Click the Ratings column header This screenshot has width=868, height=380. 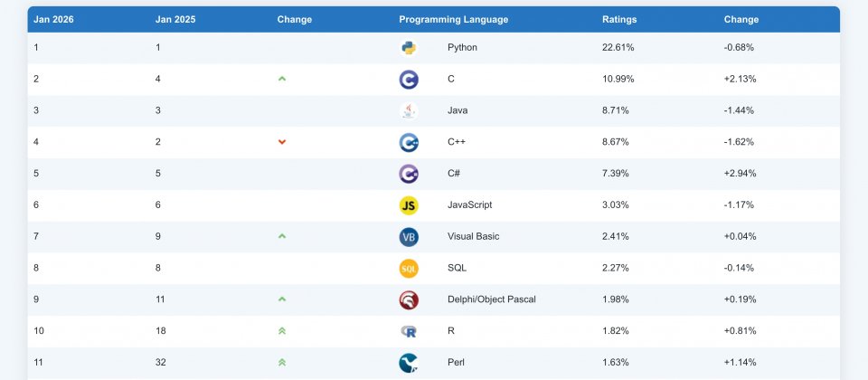click(619, 20)
